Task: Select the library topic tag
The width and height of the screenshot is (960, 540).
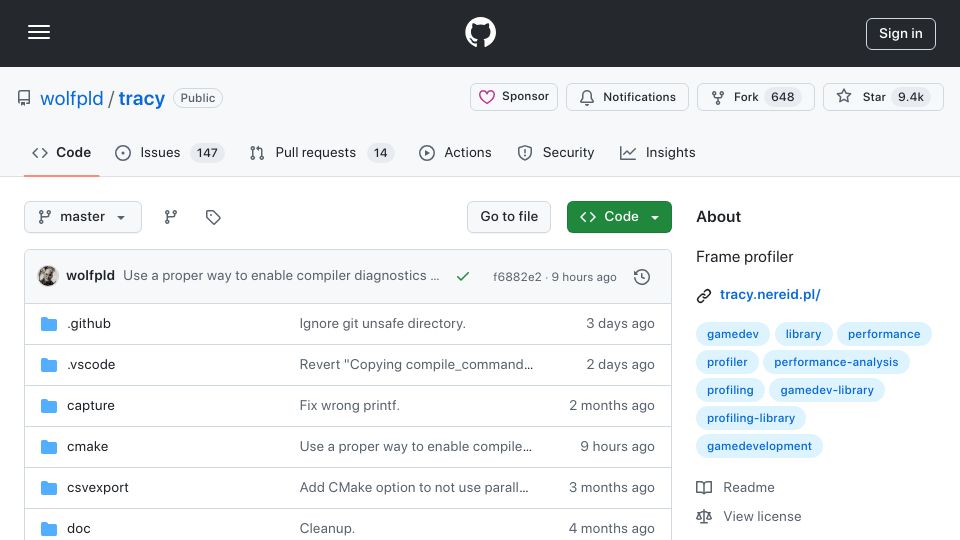Action: [x=803, y=334]
